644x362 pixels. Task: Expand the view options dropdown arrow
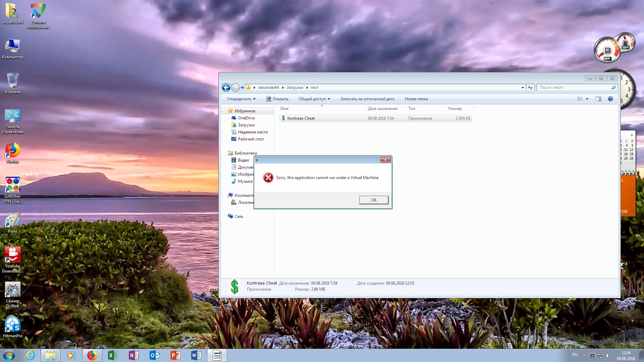click(x=587, y=99)
